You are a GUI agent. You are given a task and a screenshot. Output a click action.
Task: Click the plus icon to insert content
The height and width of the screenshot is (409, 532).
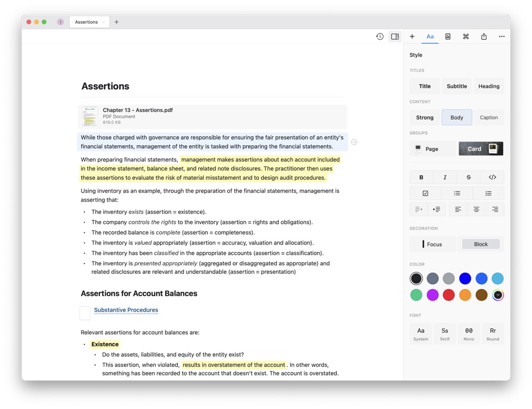pyautogui.click(x=412, y=36)
